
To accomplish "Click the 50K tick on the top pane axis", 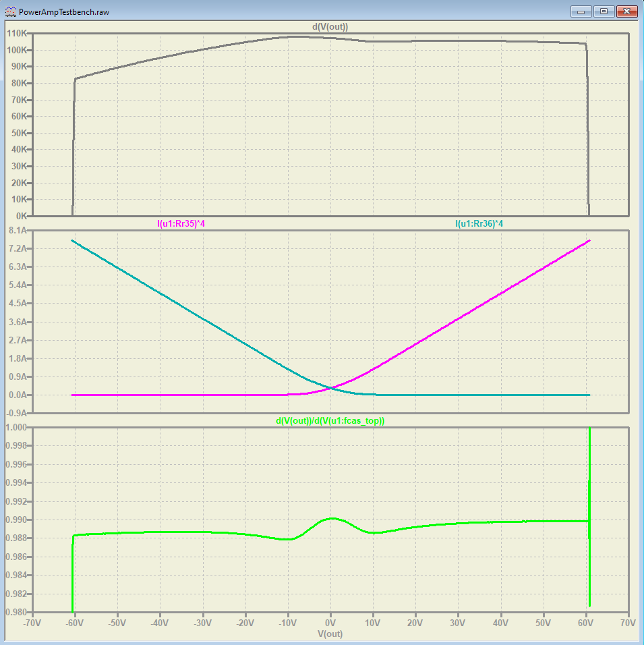I will [x=19, y=133].
